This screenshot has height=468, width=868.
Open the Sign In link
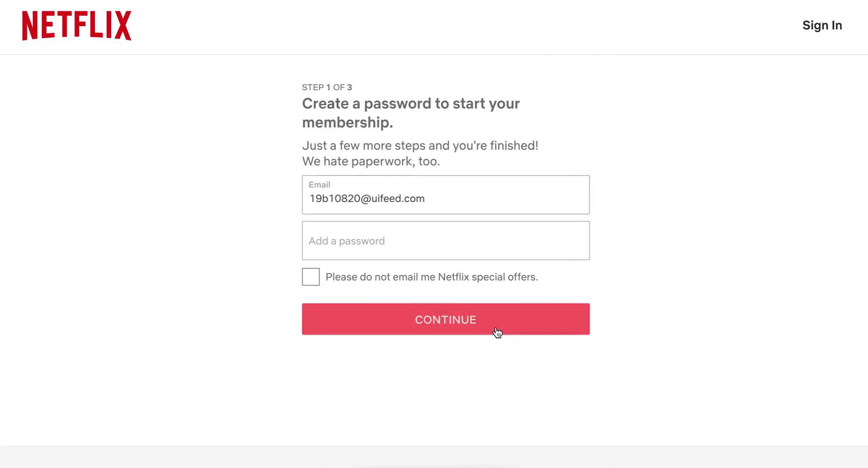pos(822,25)
